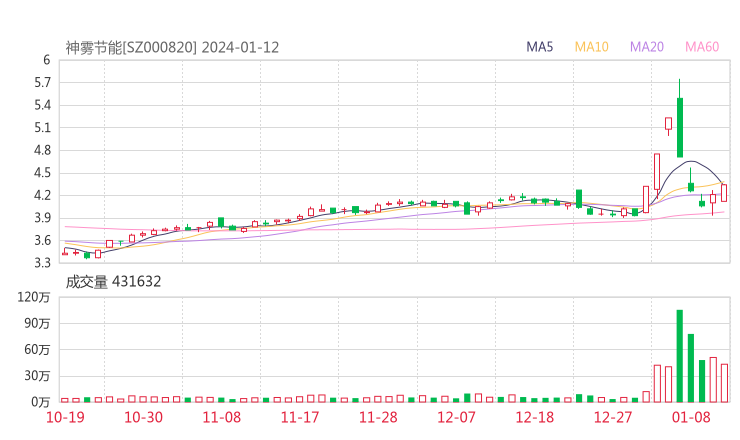Click the 成交量 431632 volume label
740x440 pixels.
113,282
